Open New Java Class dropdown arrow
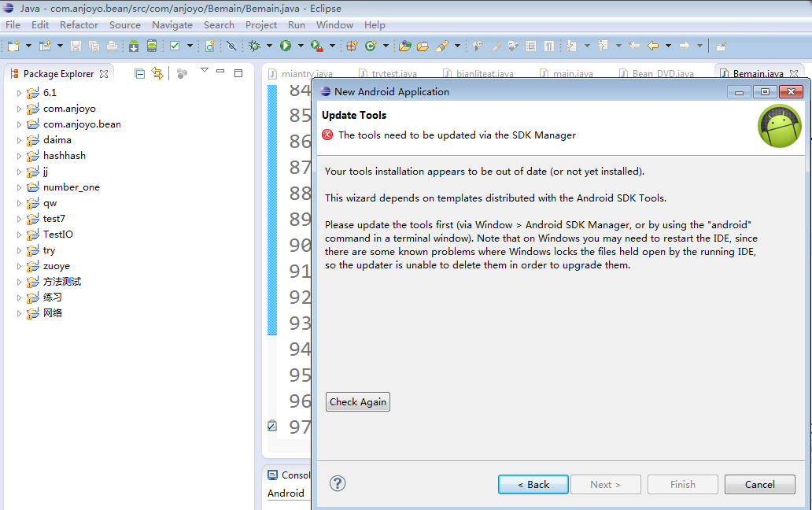This screenshot has height=510, width=812. 386,46
